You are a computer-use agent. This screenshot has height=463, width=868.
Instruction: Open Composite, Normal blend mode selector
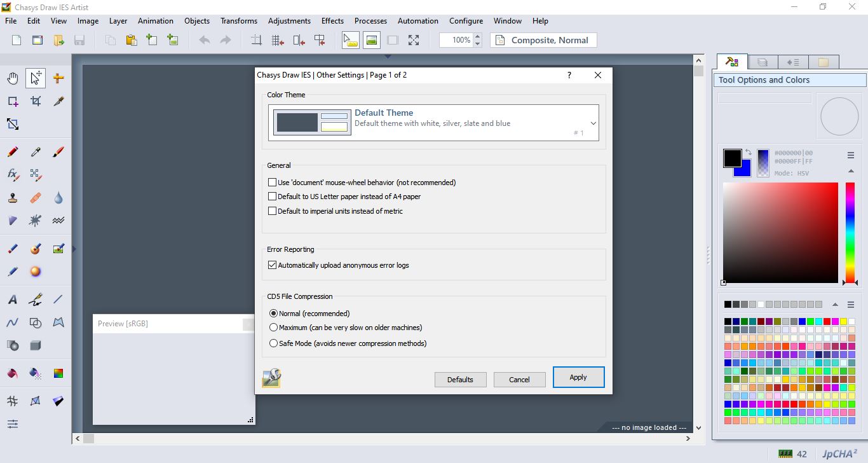545,40
